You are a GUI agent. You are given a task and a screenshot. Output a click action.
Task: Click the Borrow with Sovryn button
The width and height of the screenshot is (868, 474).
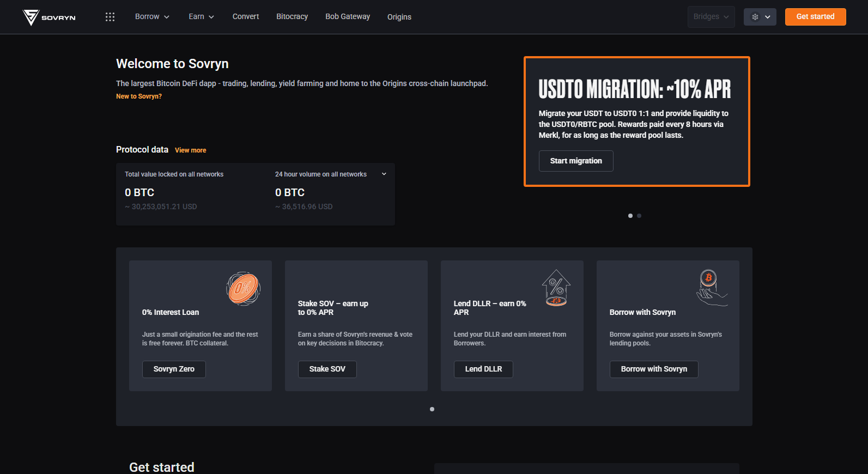[x=654, y=369]
